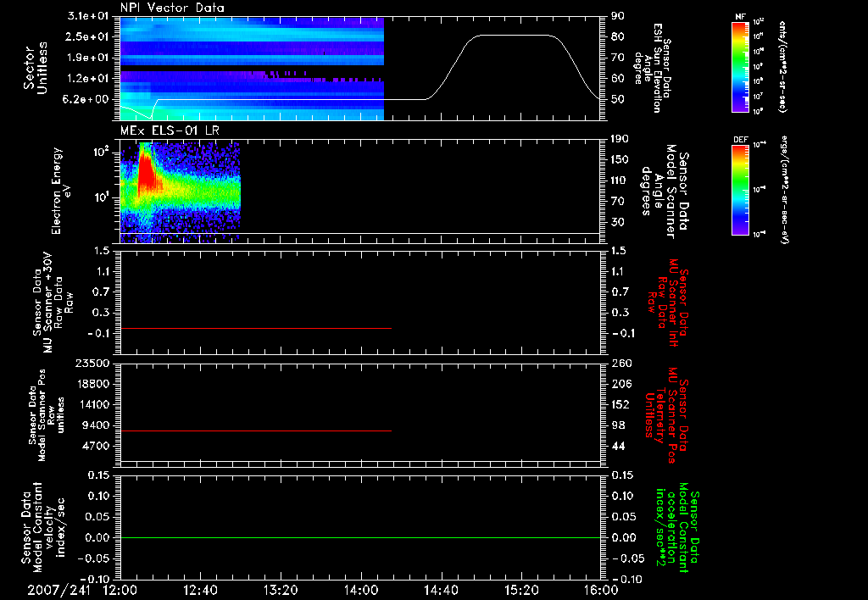Image resolution: width=868 pixels, height=600 pixels.
Task: Click the green velocity line at zero
Action: (x=359, y=537)
